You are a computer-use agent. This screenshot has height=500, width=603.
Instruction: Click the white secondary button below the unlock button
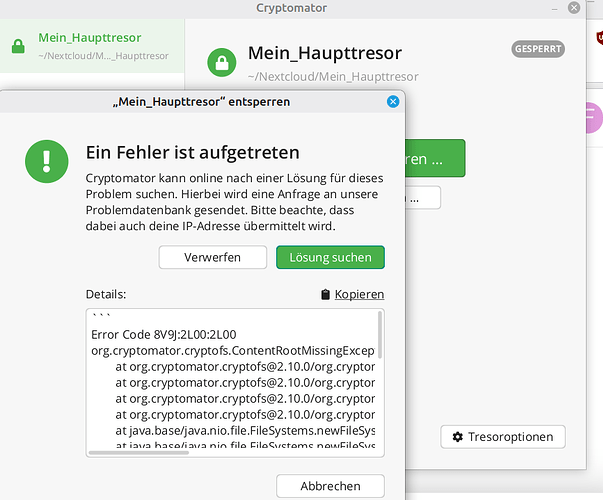point(423,198)
